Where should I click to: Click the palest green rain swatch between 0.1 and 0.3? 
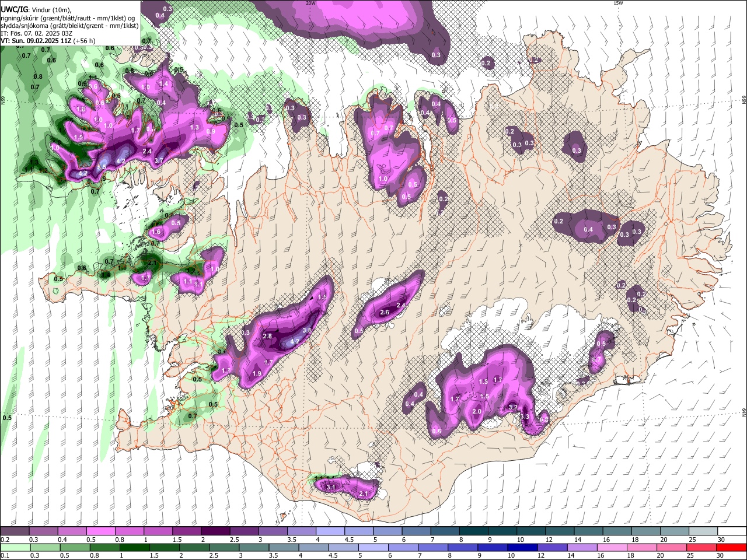tap(15, 547)
